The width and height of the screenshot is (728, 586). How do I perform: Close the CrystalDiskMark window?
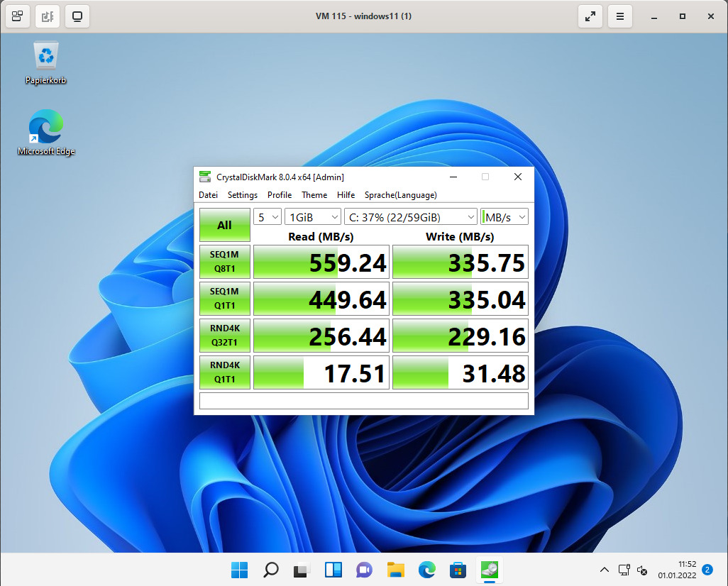518,177
